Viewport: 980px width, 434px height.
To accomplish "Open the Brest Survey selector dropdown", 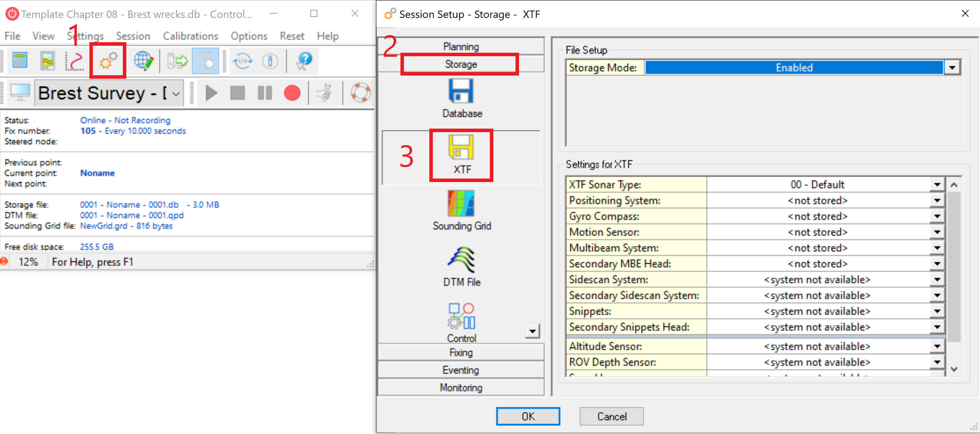I will point(176,93).
